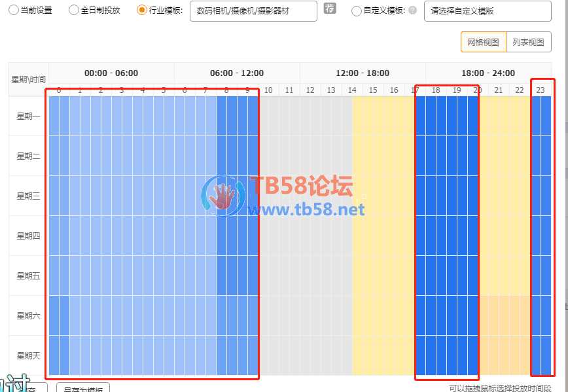
Task: Click the 星期六 row label
Action: pos(29,315)
